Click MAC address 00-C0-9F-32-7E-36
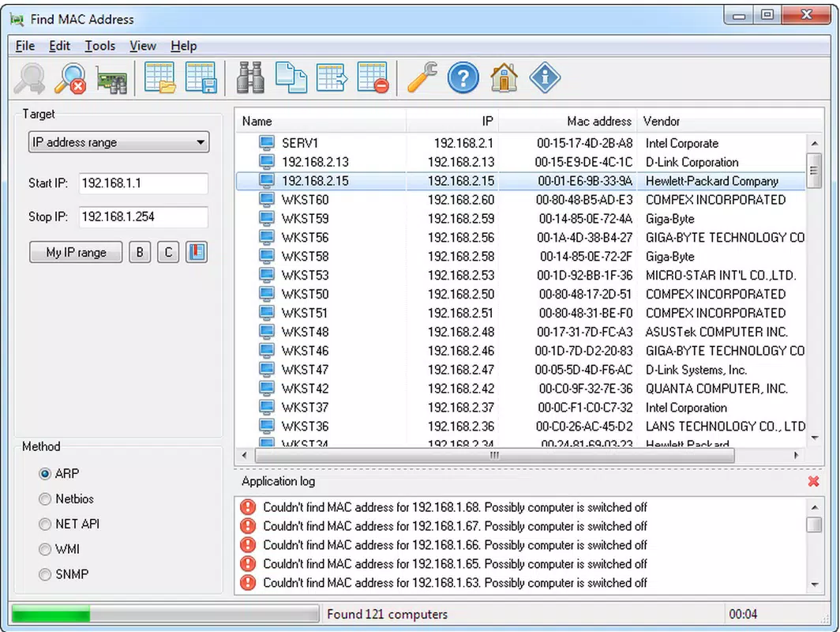Image resolution: width=840 pixels, height=632 pixels. 586,389
